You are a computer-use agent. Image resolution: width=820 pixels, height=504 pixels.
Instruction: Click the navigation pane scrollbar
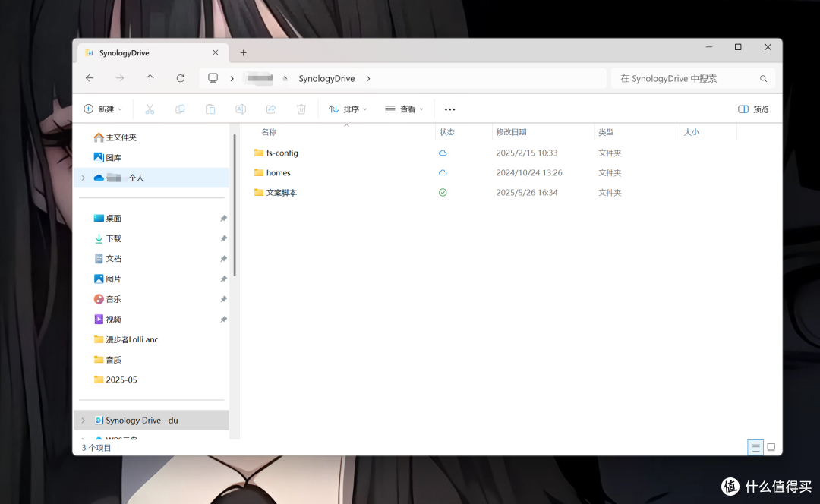(x=235, y=205)
